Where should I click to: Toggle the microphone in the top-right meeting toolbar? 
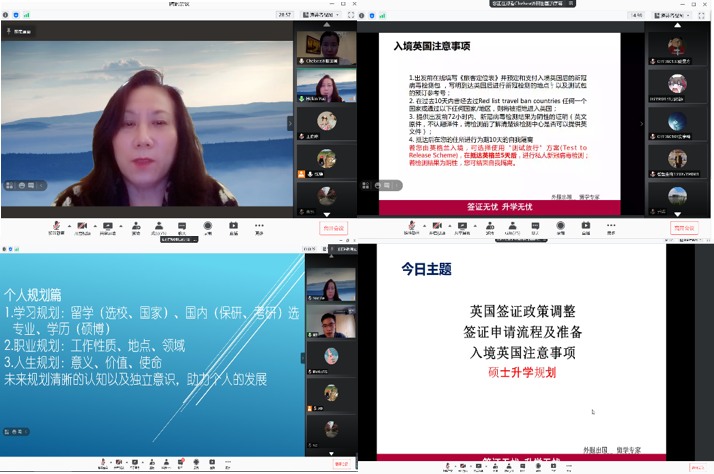(411, 225)
